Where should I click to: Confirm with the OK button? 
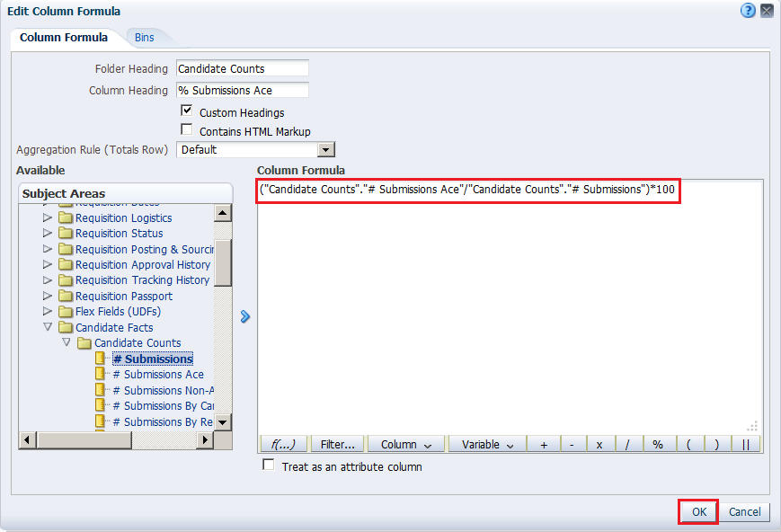pos(698,511)
